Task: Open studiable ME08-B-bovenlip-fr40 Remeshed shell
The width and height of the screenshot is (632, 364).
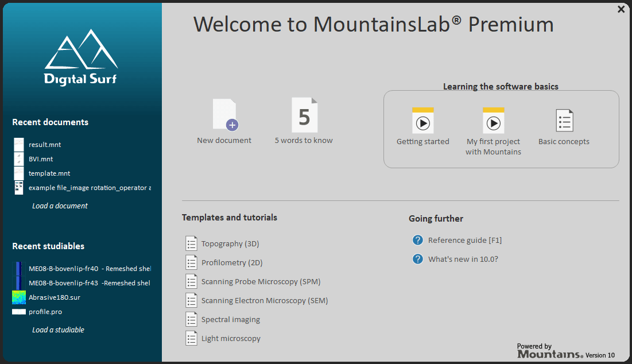Action: (x=90, y=269)
